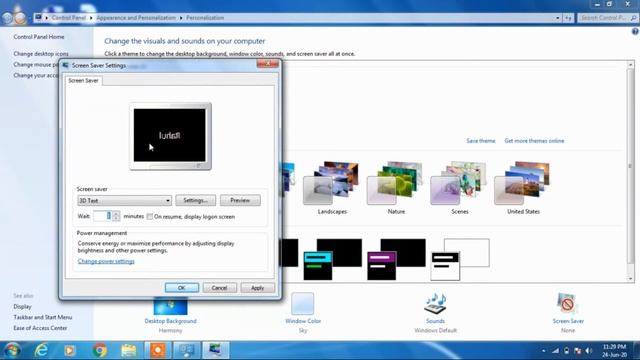Image resolution: width=640 pixels, height=360 pixels.
Task: Open the Window Color Sky icon
Action: click(x=302, y=304)
